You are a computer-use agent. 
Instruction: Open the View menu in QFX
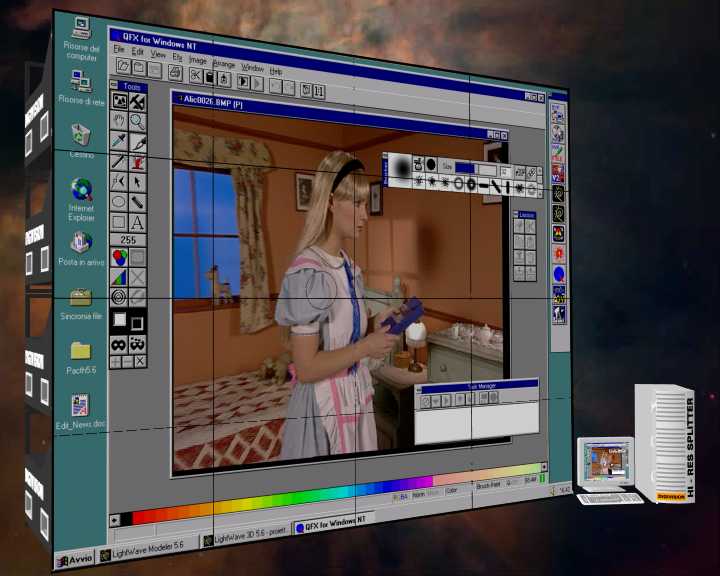[x=158, y=54]
